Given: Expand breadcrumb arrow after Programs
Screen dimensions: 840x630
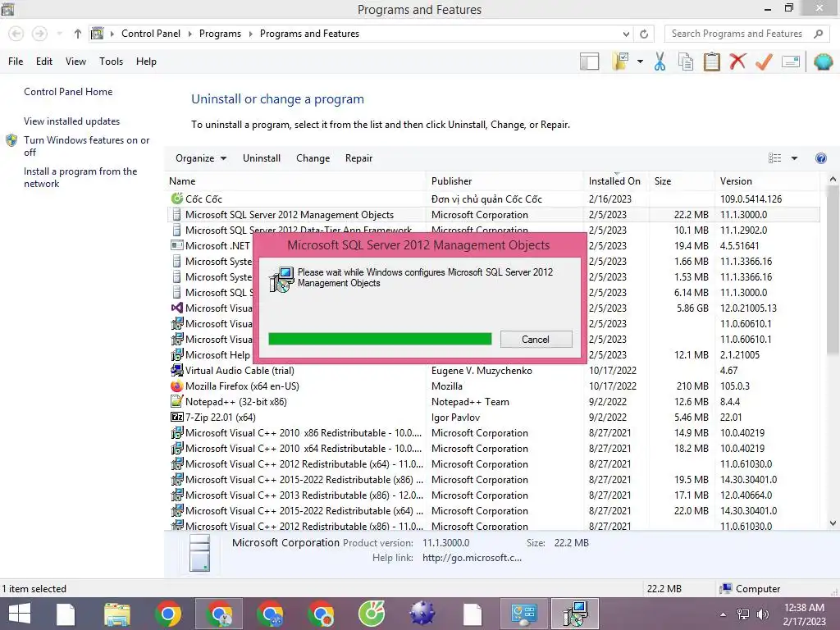Looking at the screenshot, I should coord(251,34).
